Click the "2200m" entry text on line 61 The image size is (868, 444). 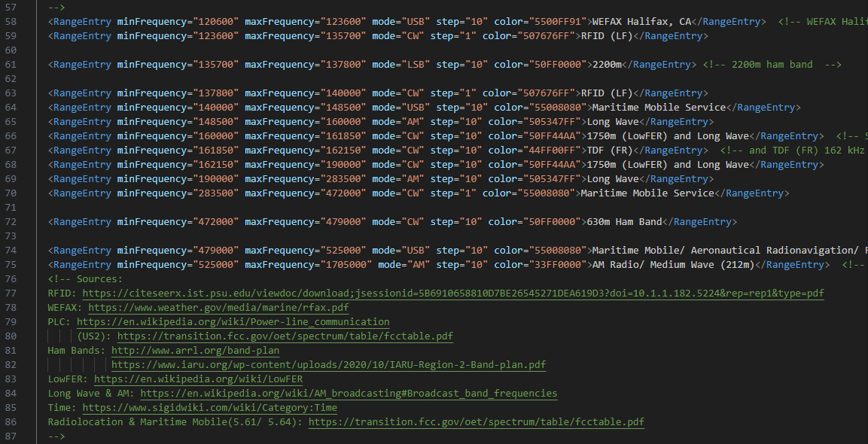(x=608, y=65)
